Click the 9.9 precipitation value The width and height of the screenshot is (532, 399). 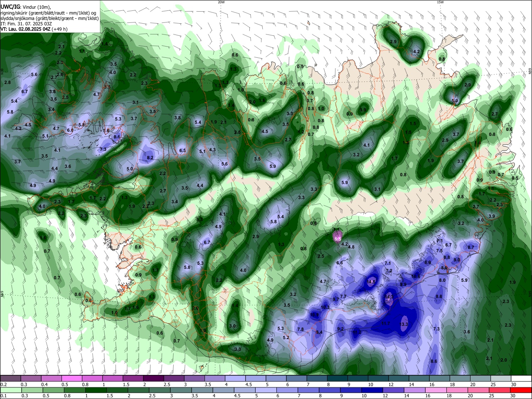[403, 284]
